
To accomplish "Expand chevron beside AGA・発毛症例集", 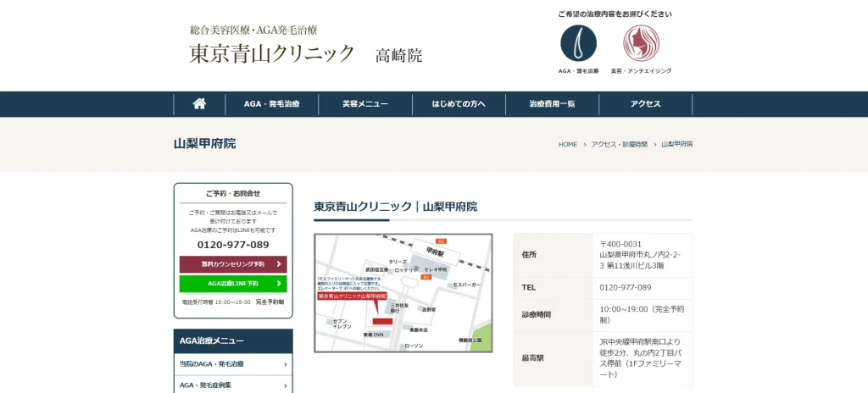I will coord(285,385).
